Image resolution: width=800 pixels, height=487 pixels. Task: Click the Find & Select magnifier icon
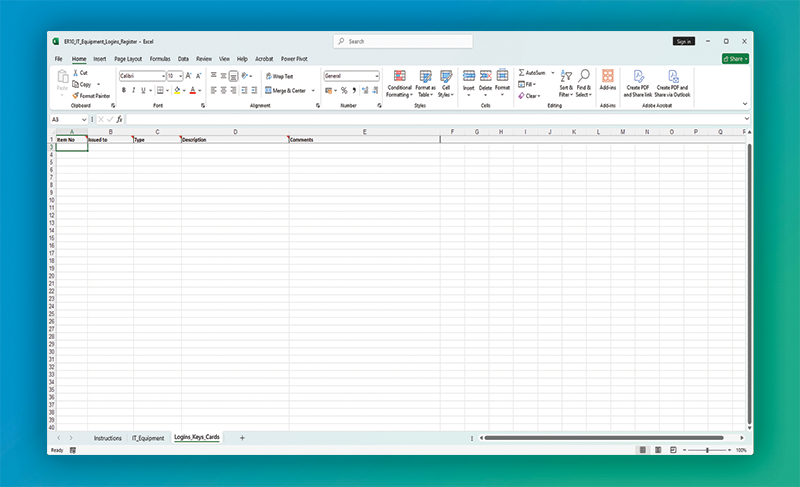(x=583, y=83)
